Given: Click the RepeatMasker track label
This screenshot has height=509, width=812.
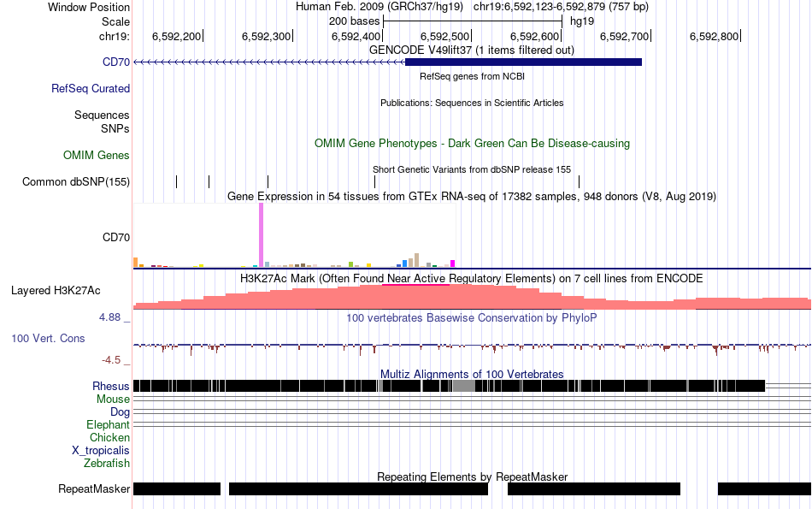Looking at the screenshot, I should tap(94, 488).
